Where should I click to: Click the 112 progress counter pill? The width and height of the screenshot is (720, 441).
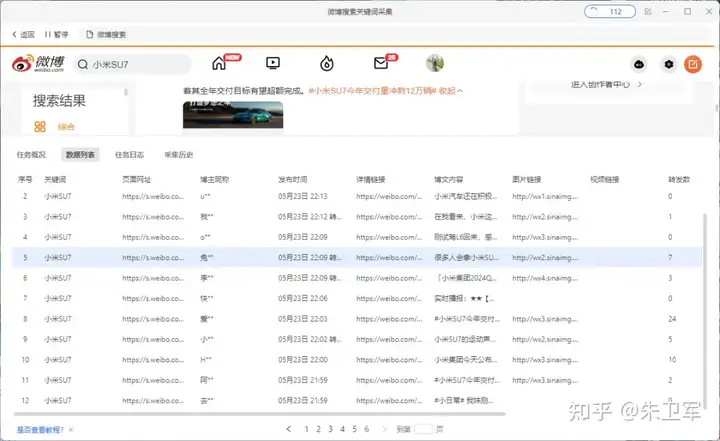tap(610, 11)
